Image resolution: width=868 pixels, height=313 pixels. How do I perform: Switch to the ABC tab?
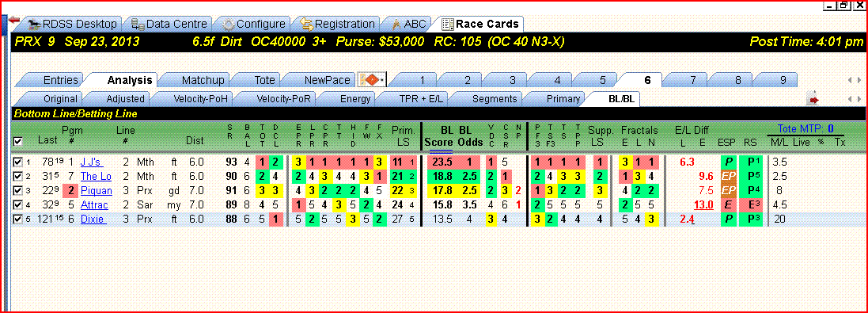[x=409, y=24]
